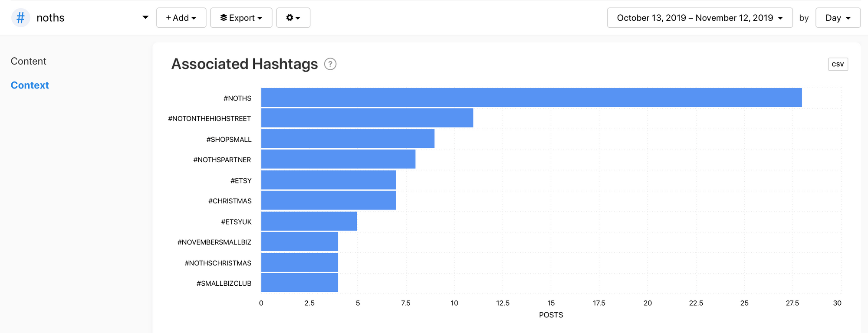Open the + Add dropdown
868x333 pixels.
[x=181, y=18]
